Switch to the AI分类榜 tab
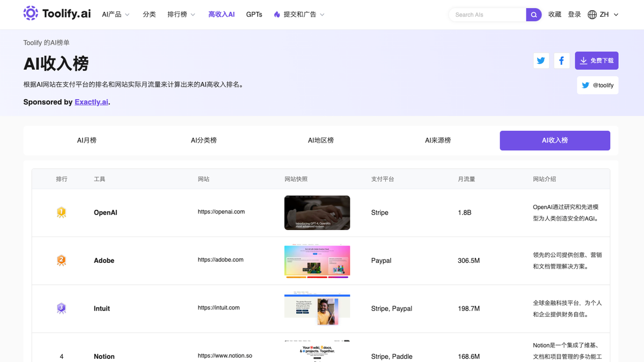The width and height of the screenshot is (644, 362). click(204, 141)
